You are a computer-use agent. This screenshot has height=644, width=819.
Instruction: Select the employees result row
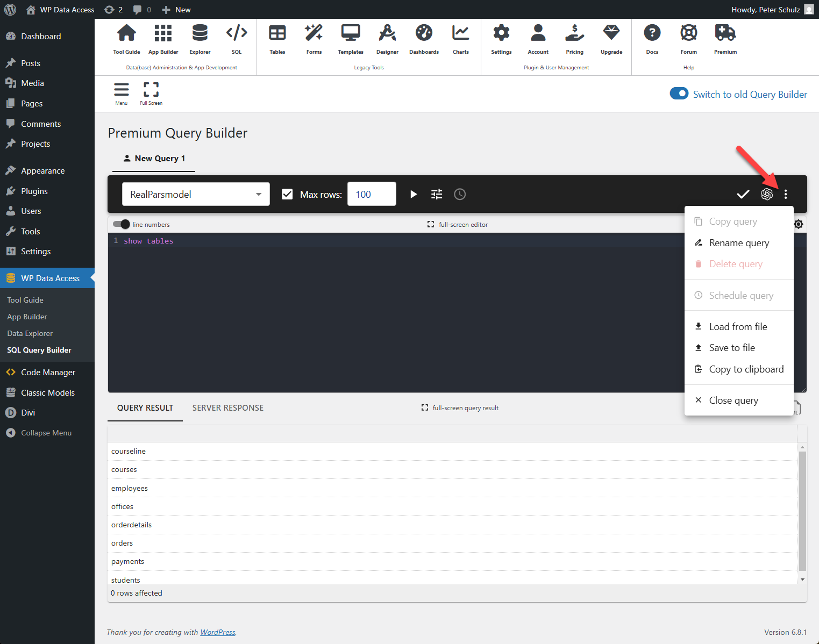[452, 488]
